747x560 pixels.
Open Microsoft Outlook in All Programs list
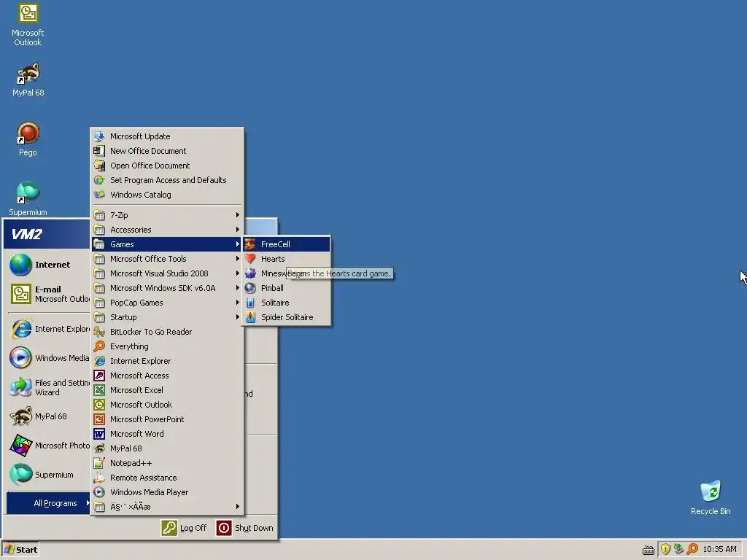coord(167,405)
